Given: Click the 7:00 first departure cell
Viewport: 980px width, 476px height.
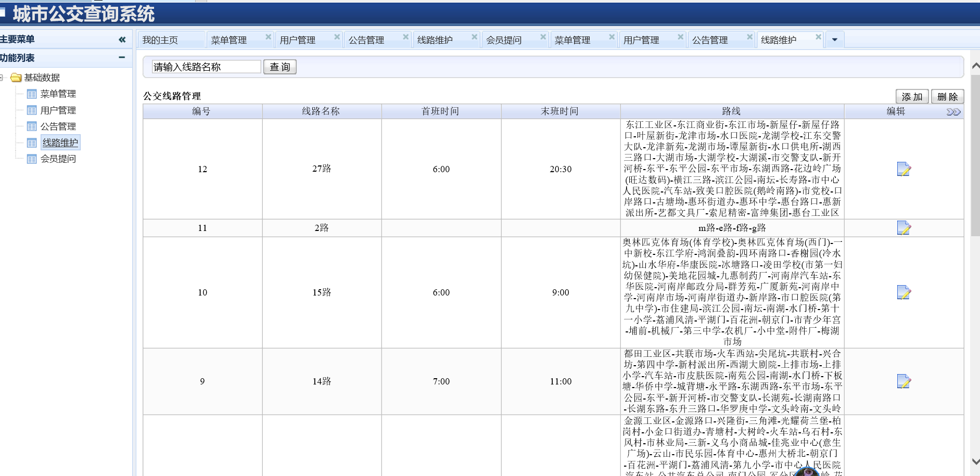Looking at the screenshot, I should tap(441, 381).
